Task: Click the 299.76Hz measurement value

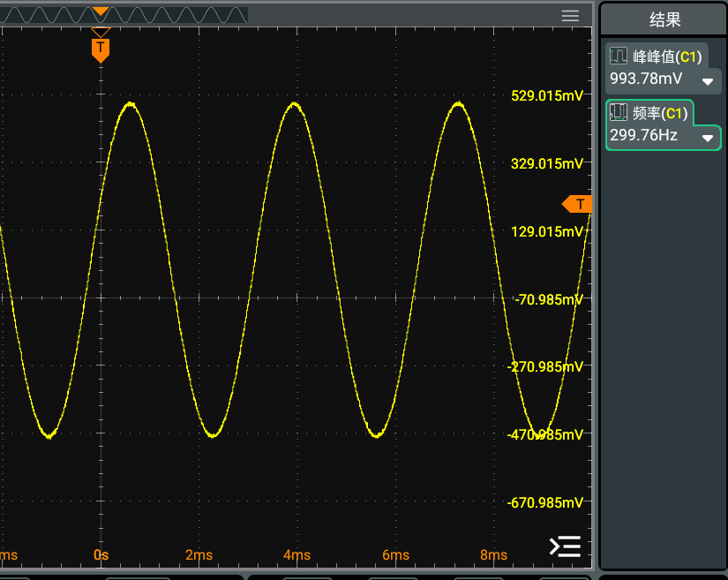Action: (644, 136)
